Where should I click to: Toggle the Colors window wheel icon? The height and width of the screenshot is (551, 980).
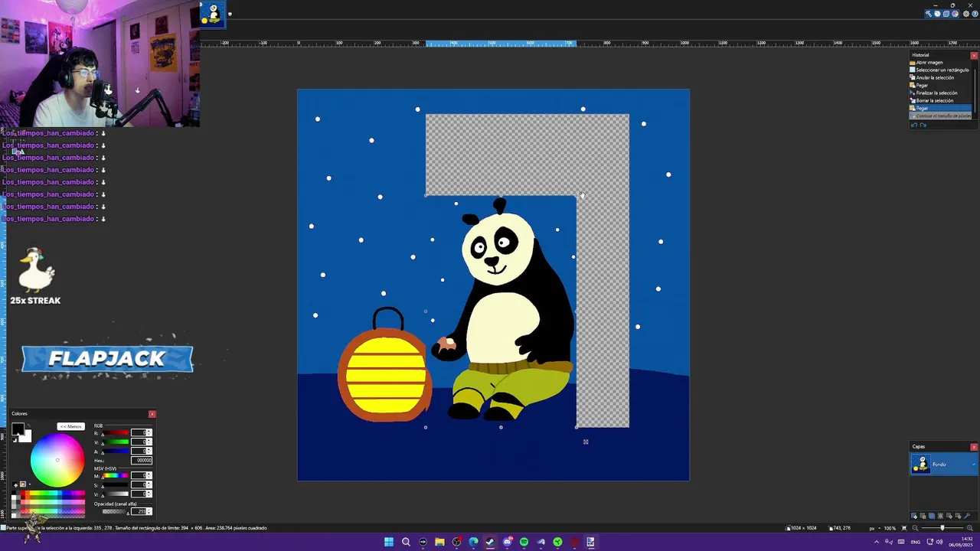pos(955,14)
